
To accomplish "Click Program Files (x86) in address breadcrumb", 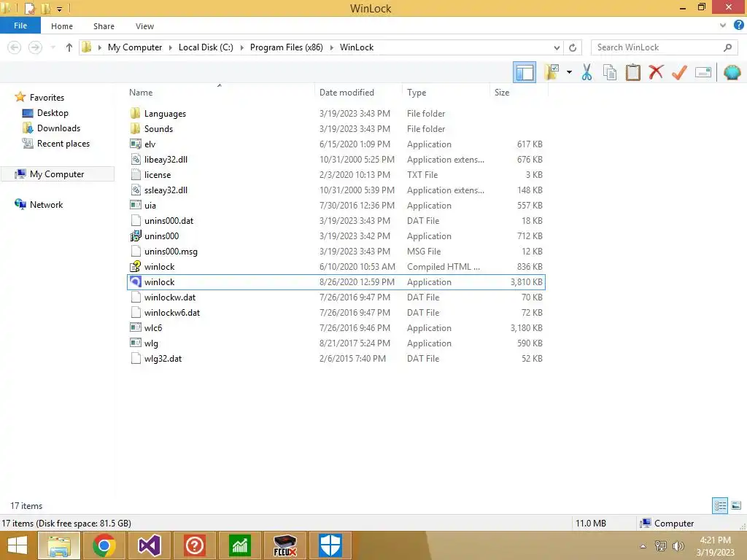I will point(286,47).
